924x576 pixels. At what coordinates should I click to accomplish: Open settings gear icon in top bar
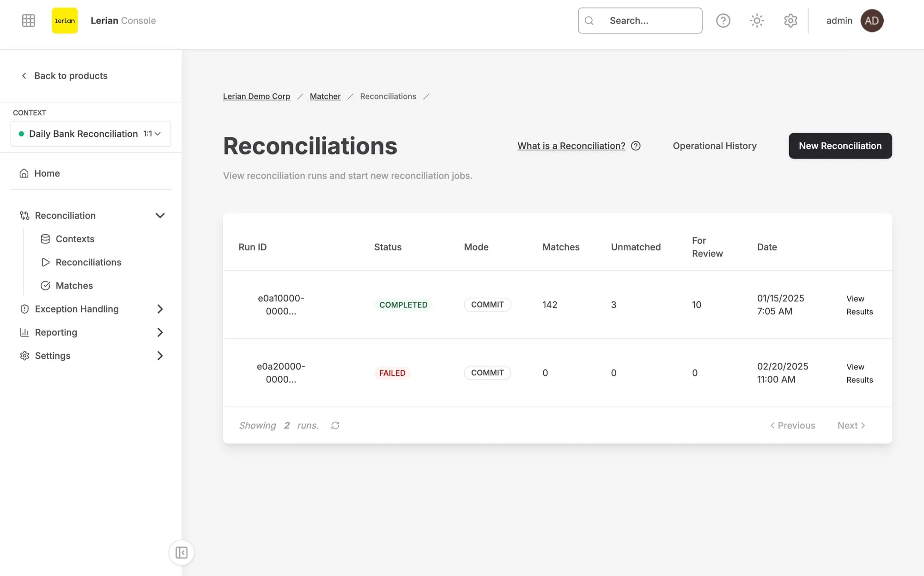[790, 20]
